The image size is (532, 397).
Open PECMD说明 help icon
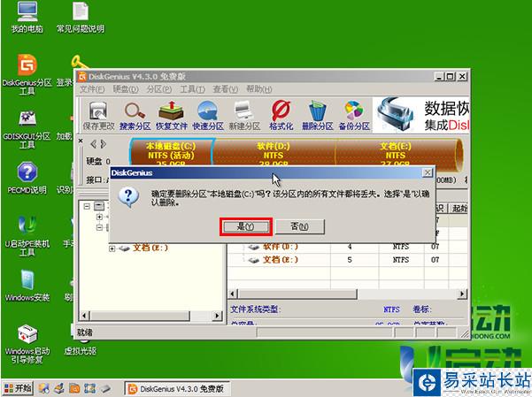pyautogui.click(x=27, y=178)
